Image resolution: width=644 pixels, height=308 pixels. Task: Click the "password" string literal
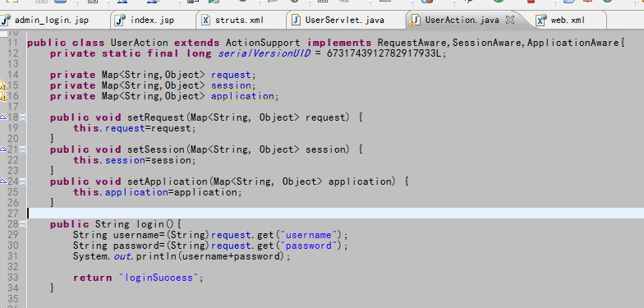coord(309,246)
